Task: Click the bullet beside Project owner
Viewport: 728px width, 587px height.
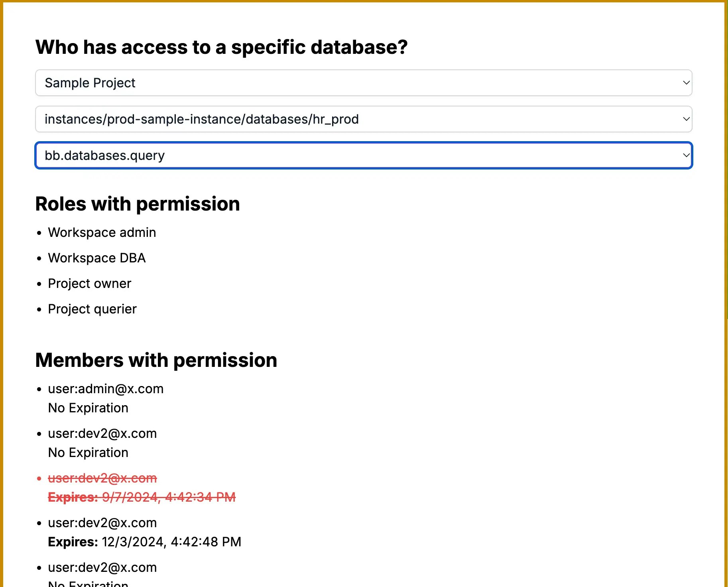Action: pyautogui.click(x=39, y=284)
